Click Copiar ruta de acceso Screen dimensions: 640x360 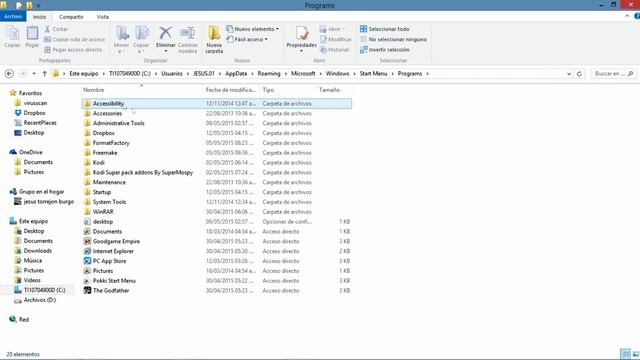tap(74, 39)
